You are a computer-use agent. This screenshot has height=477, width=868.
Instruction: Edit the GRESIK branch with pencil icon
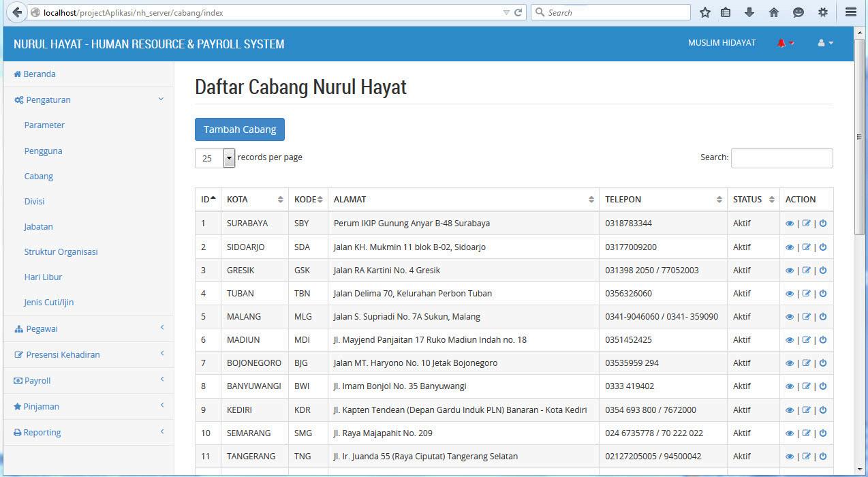pos(807,271)
